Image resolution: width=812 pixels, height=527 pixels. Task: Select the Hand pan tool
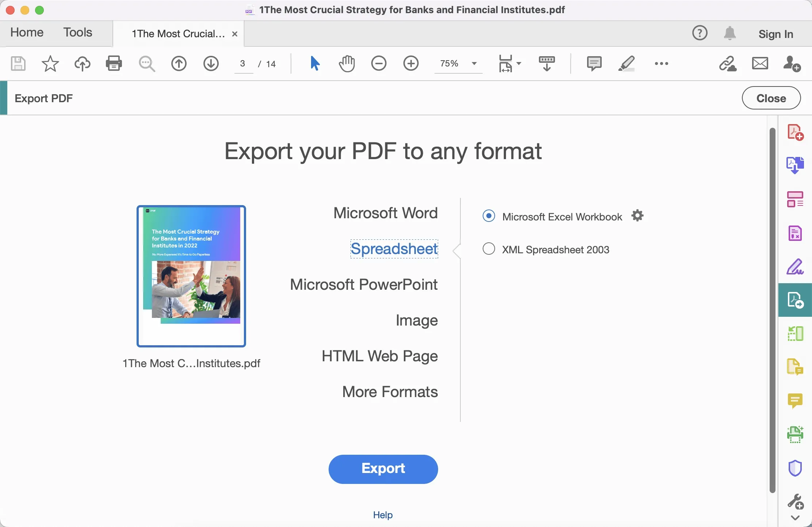point(346,64)
